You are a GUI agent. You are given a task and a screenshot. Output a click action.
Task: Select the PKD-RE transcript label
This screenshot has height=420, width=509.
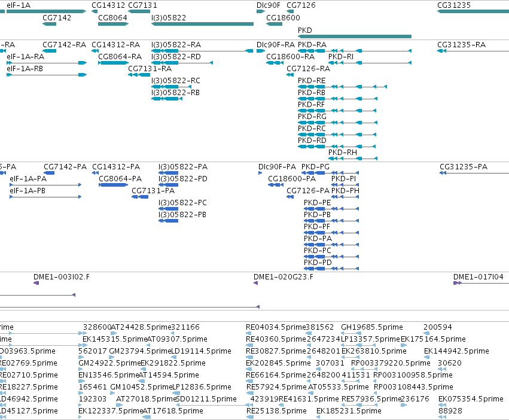[x=312, y=81]
